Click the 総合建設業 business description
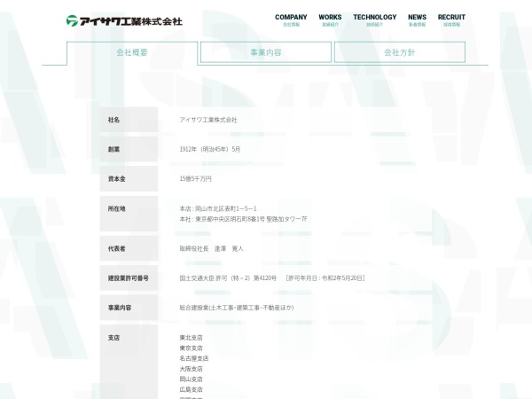This screenshot has height=399, width=532. [237, 308]
